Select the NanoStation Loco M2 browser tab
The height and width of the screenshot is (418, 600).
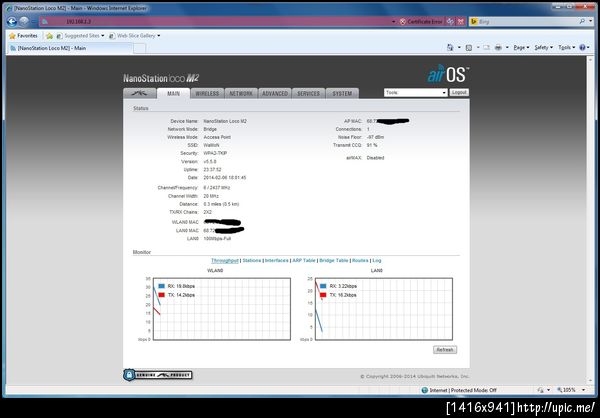click(70, 48)
